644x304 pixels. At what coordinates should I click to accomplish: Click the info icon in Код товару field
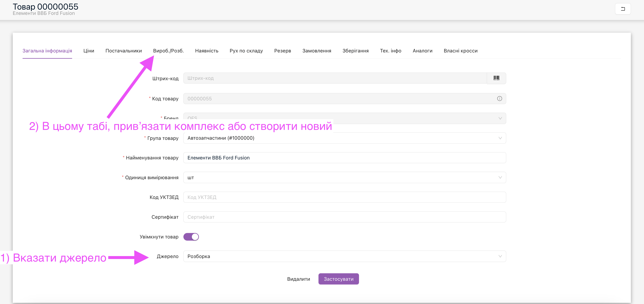tap(499, 99)
